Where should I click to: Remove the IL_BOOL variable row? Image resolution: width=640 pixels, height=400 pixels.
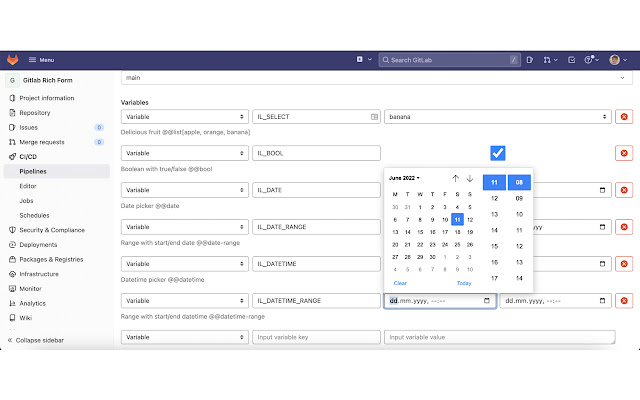[x=624, y=153]
